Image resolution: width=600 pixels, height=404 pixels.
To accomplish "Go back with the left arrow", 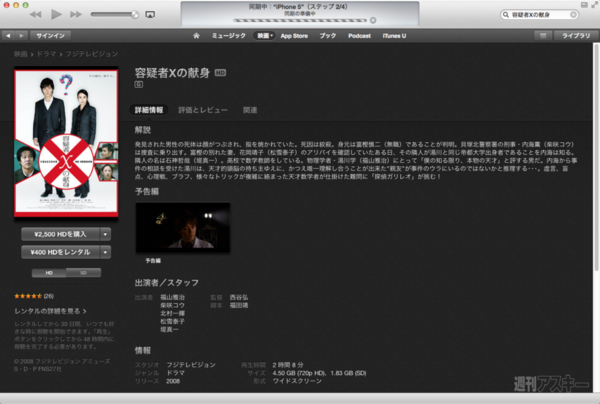I will [8, 36].
